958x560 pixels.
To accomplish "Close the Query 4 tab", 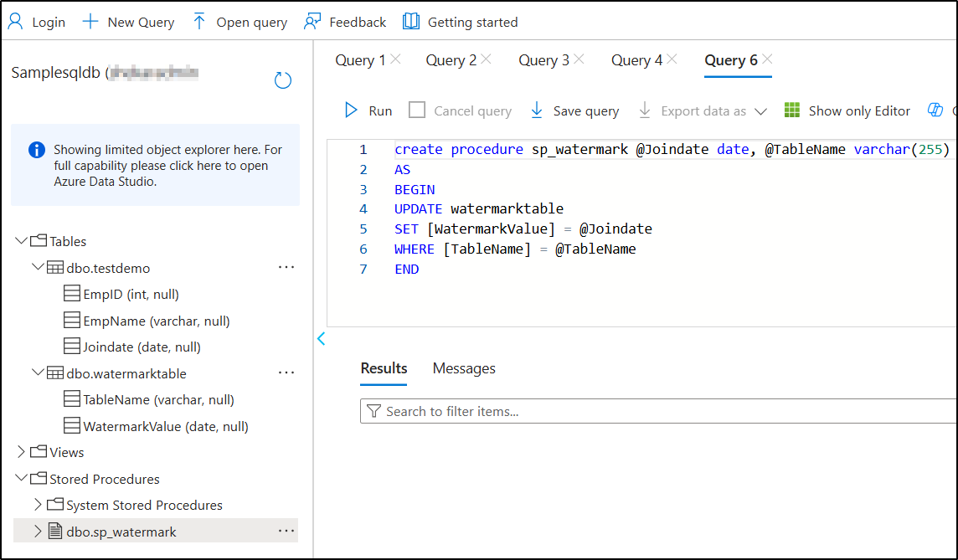I will click(672, 59).
